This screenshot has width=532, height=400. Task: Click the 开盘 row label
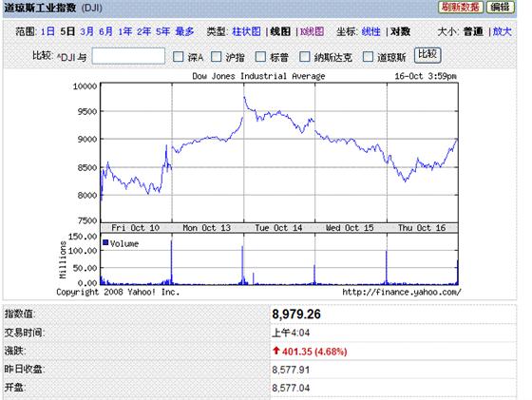click(15, 387)
